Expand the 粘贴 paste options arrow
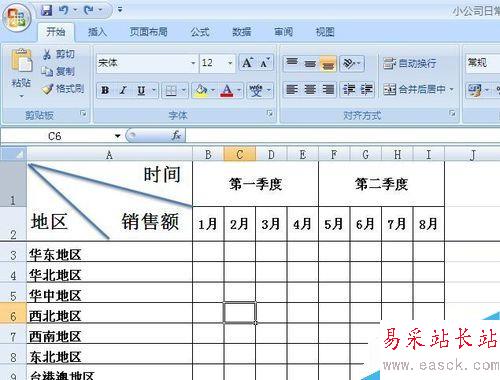 point(21,96)
